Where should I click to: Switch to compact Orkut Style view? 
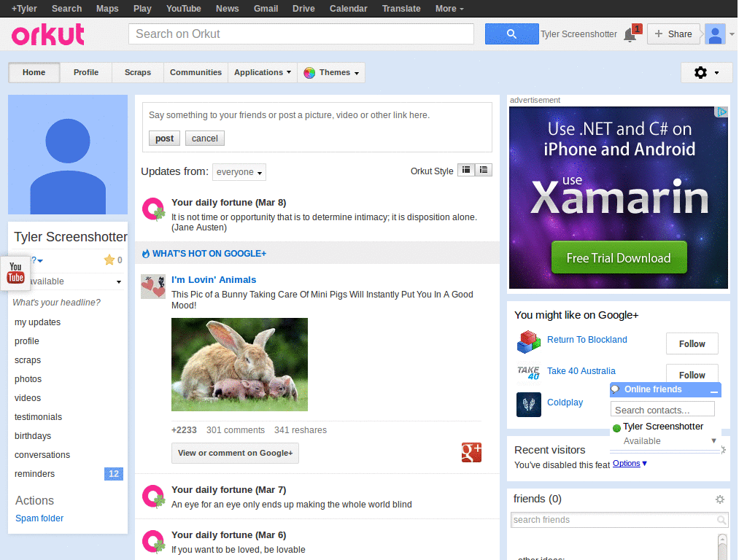click(x=466, y=170)
